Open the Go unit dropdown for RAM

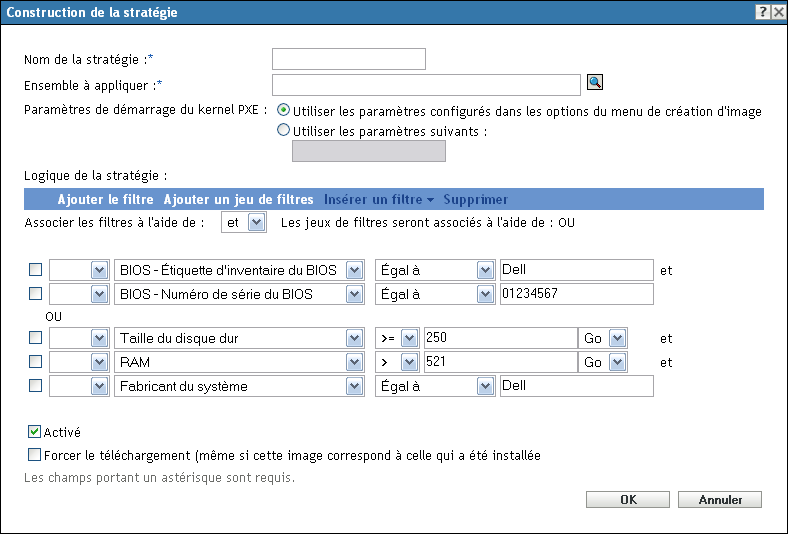(x=617, y=362)
